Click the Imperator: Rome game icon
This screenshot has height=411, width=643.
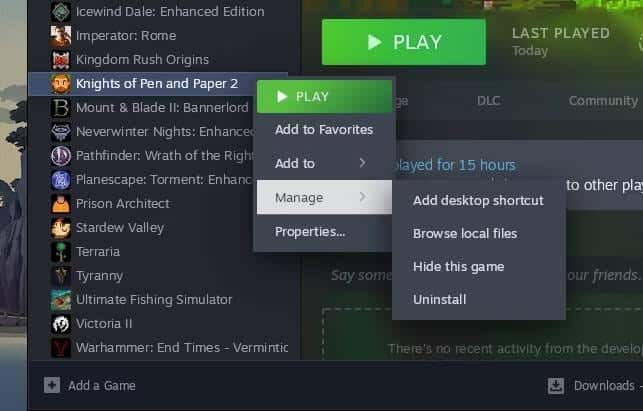pyautogui.click(x=61, y=36)
